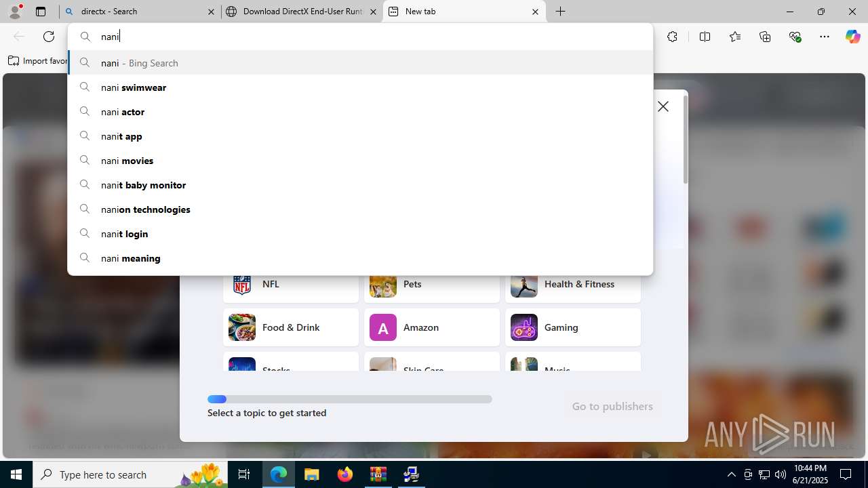
Task: Select the nani meaning suggestion
Action: click(360, 258)
